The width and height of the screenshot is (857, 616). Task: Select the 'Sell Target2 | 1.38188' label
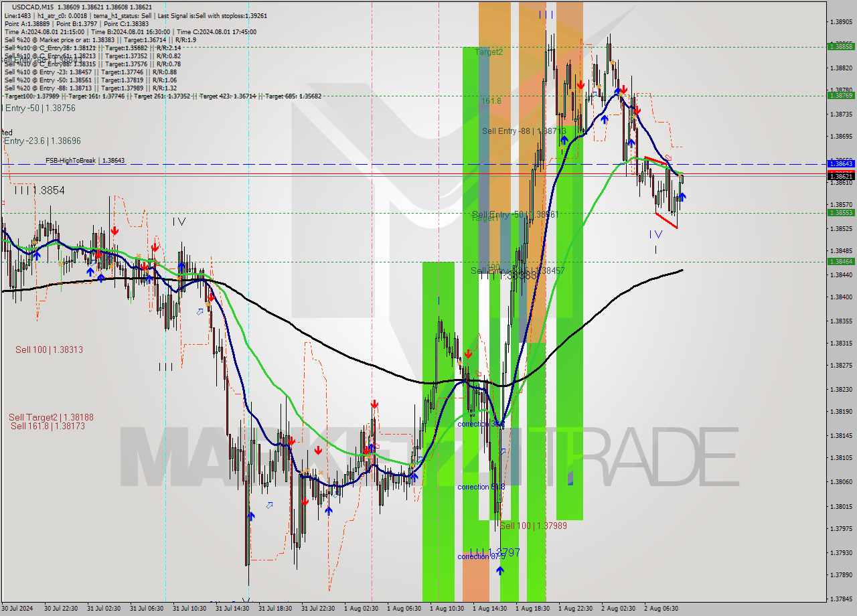pos(51,417)
